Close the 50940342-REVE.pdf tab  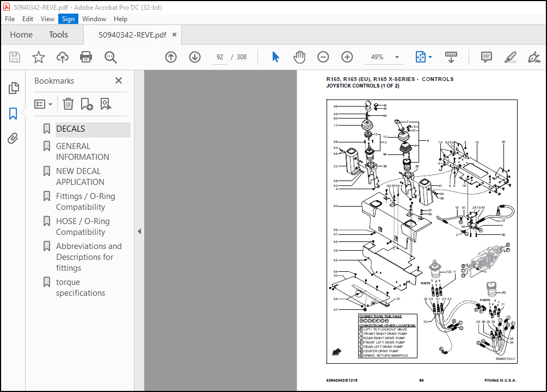[x=174, y=34]
